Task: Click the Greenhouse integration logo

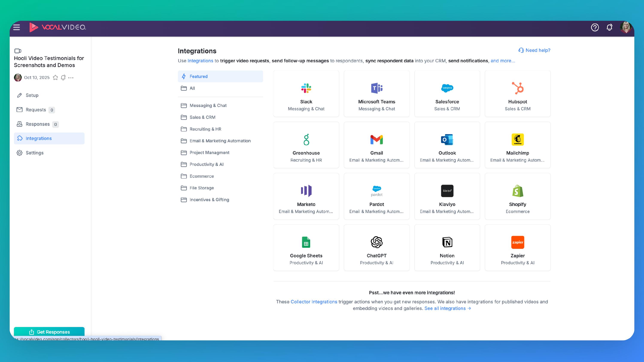Action: (306, 140)
